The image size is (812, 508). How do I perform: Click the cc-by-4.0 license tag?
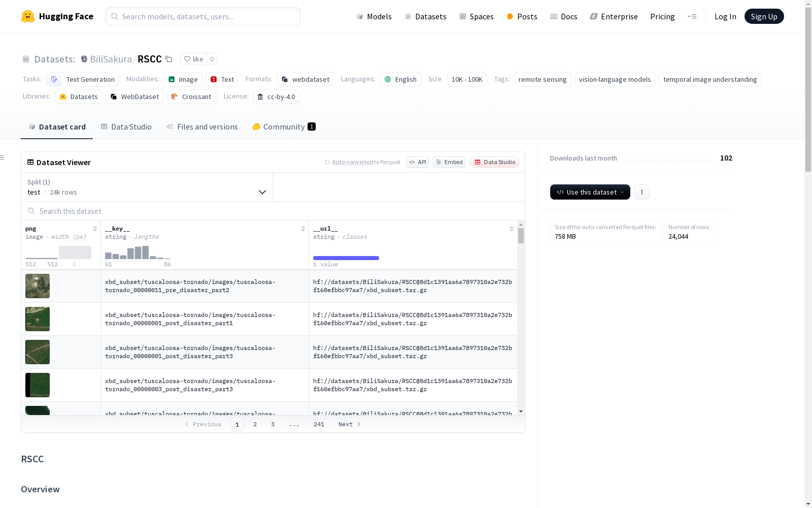(x=276, y=97)
